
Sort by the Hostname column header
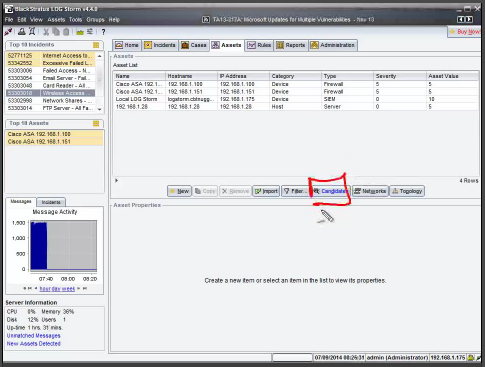click(191, 76)
